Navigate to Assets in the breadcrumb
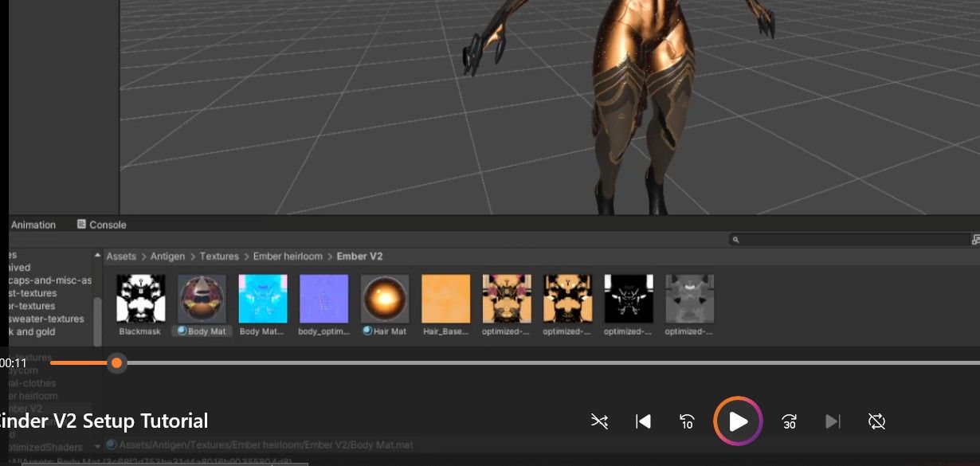 pos(121,256)
